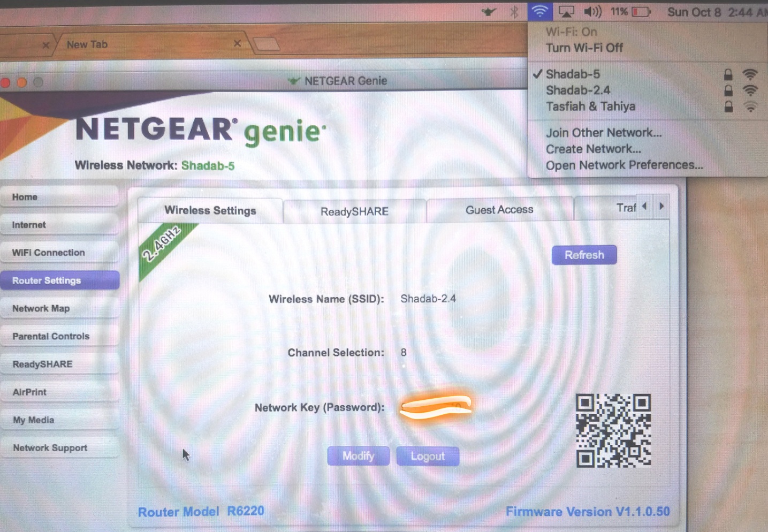768x532 pixels.
Task: Click the Bluetooth icon in menu bar
Action: [x=514, y=12]
